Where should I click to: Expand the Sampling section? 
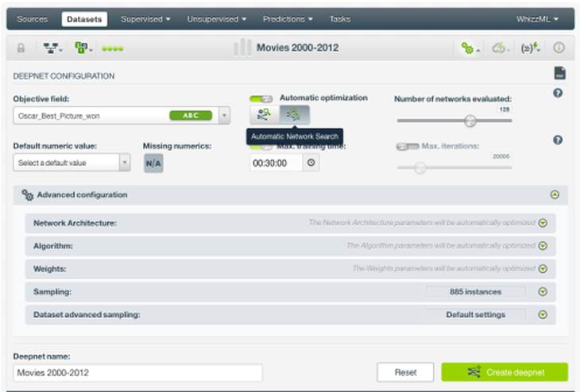tap(543, 292)
